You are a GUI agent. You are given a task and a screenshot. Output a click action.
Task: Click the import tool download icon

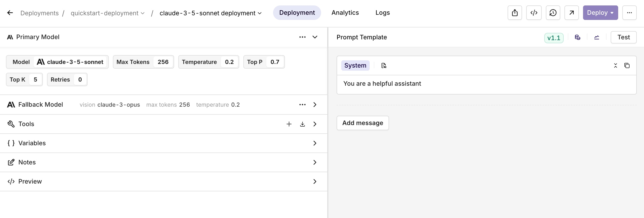(x=302, y=124)
